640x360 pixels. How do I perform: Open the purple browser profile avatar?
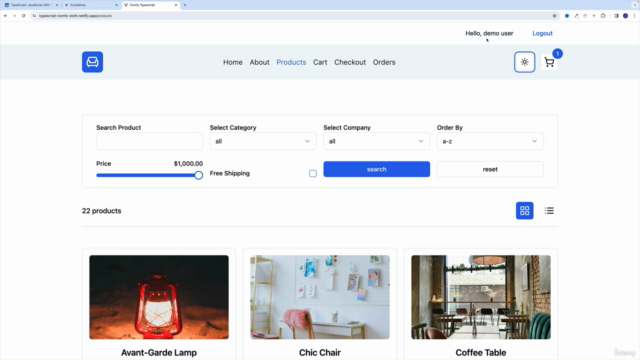(625, 16)
